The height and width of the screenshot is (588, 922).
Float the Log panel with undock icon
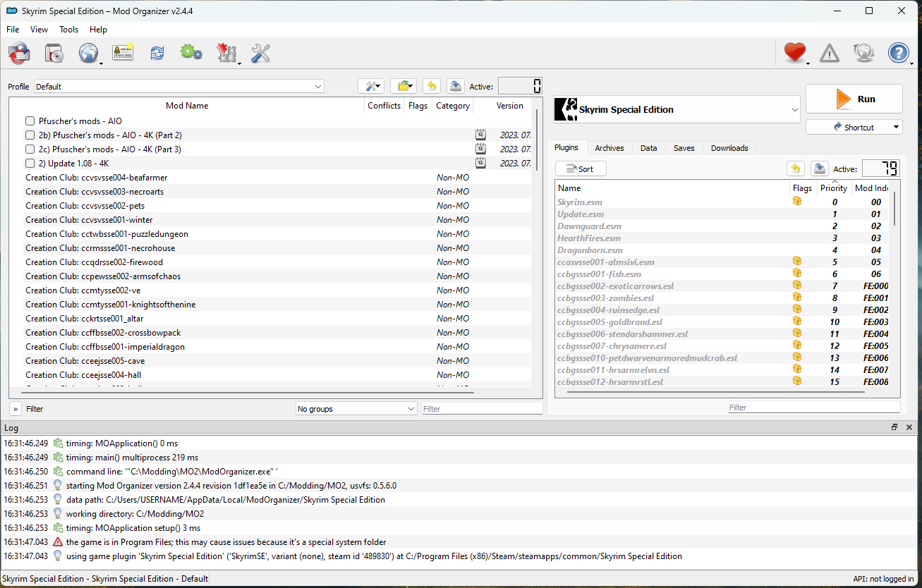click(894, 427)
